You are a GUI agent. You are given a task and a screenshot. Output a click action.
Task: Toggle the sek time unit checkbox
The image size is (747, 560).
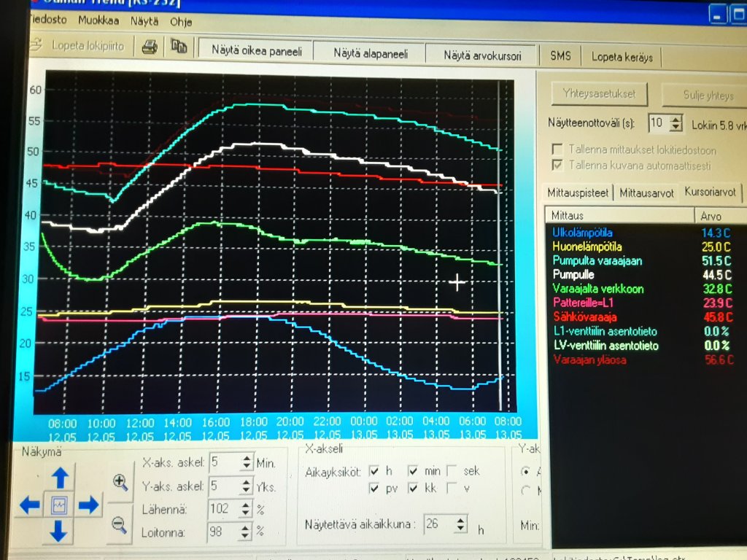(451, 471)
